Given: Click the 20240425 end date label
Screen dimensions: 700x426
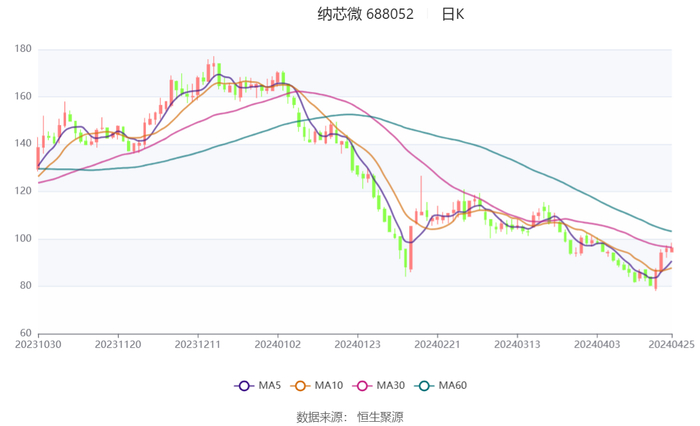Looking at the screenshot, I should click(670, 343).
